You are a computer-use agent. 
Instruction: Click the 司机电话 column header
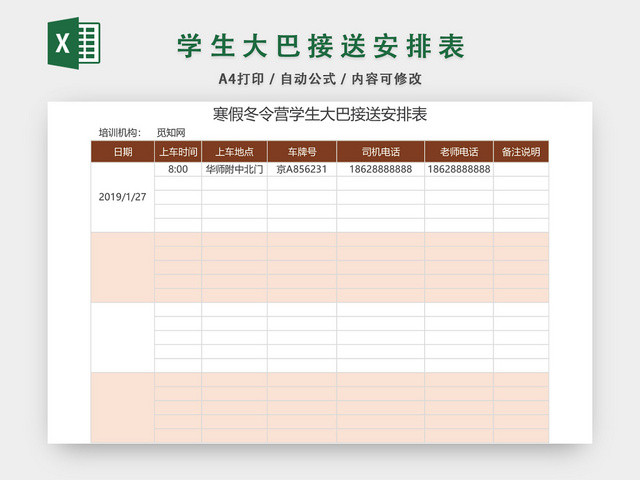pos(380,152)
